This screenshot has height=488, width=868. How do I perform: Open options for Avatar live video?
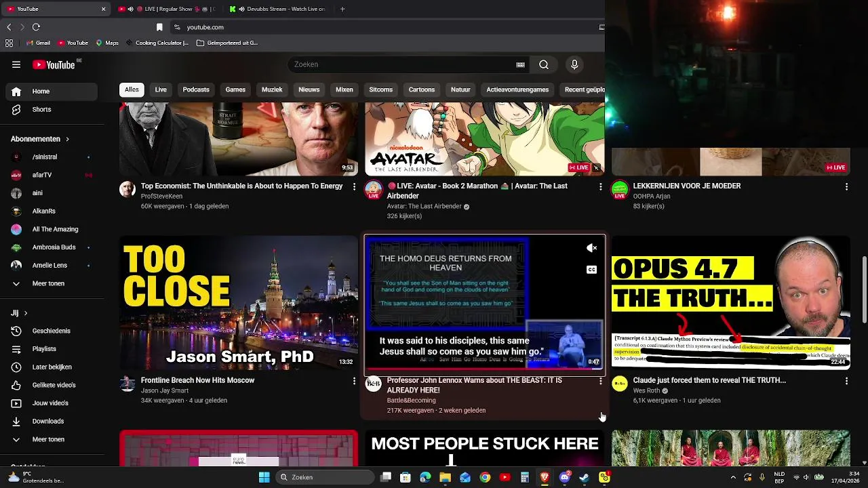(600, 186)
